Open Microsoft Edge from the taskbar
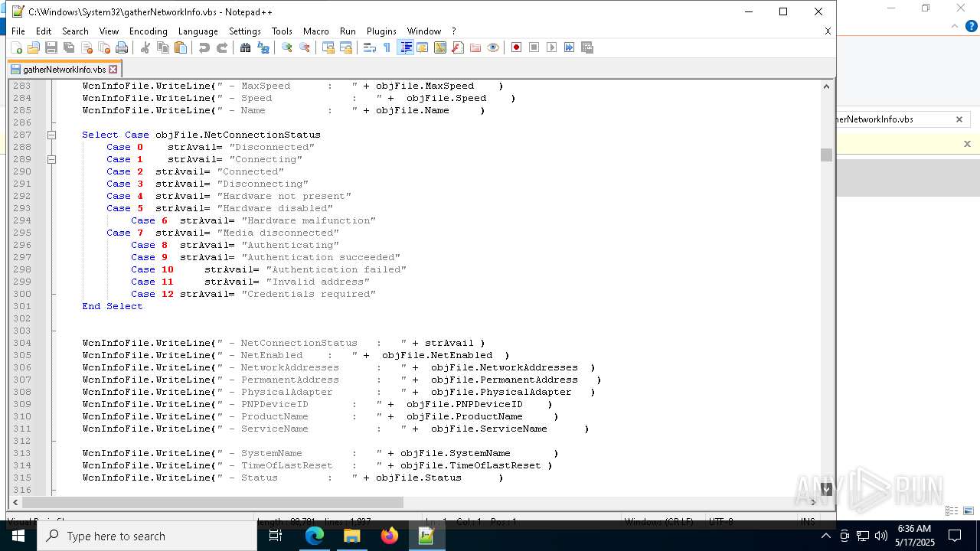This screenshot has width=980, height=551. click(x=315, y=536)
